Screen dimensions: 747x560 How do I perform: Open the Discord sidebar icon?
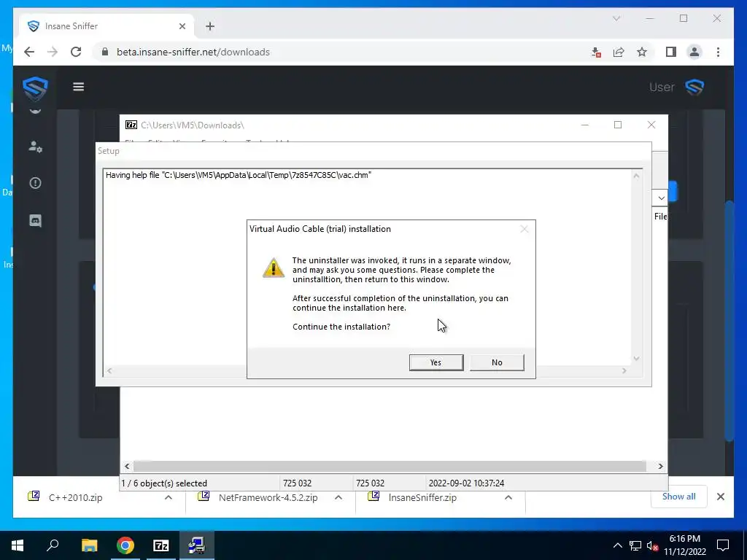pos(35,220)
